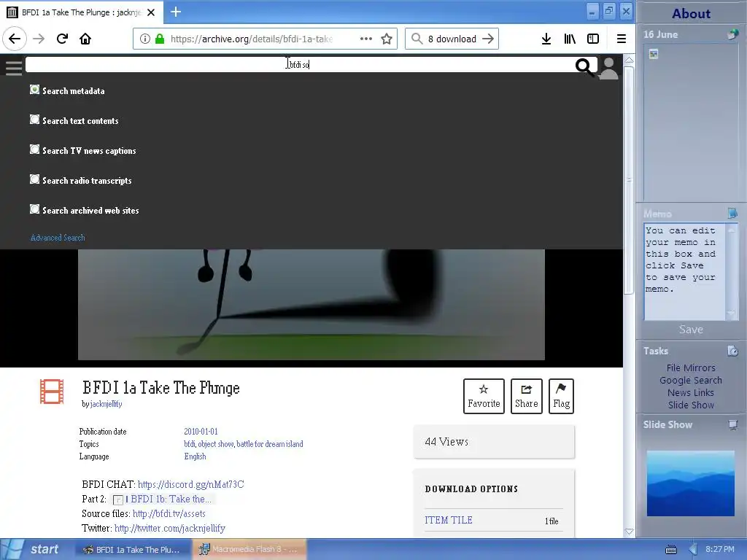Select Search metadata radio option

point(34,90)
